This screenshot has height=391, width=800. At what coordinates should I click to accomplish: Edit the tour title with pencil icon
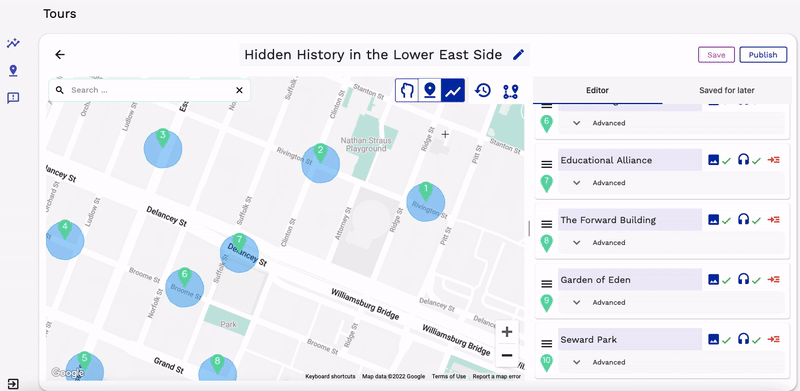tap(518, 55)
